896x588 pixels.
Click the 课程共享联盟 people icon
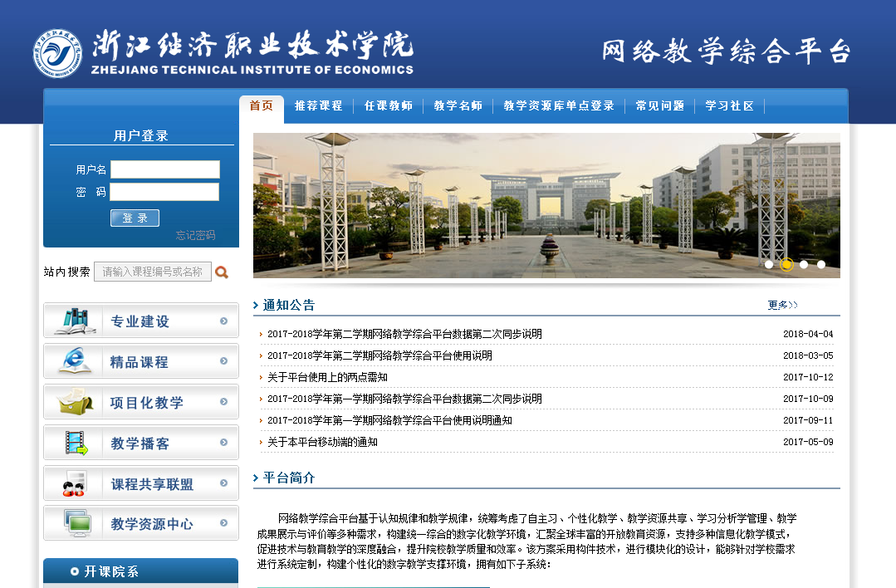75,483
